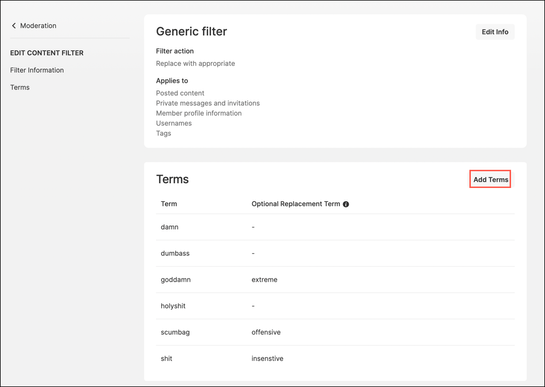Click the insenstive replacement term
Image resolution: width=545 pixels, height=387 pixels.
[267, 358]
